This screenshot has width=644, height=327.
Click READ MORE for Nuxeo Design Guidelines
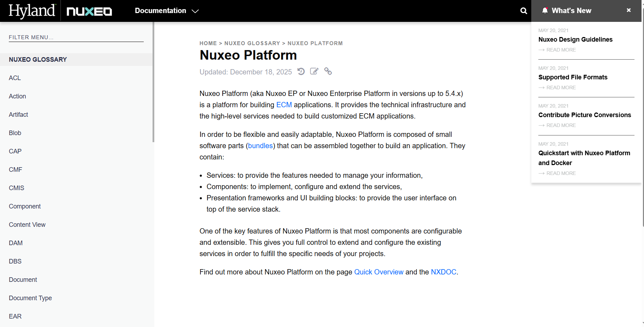pos(561,50)
